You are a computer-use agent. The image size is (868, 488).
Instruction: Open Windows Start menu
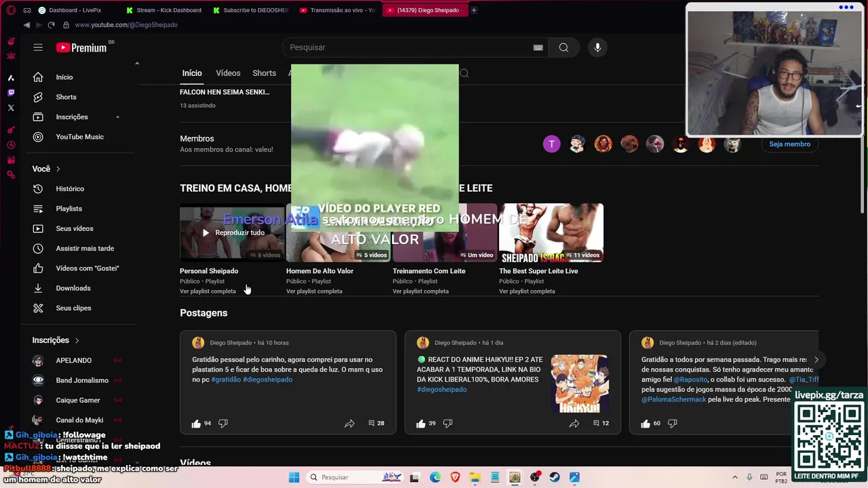(x=294, y=477)
